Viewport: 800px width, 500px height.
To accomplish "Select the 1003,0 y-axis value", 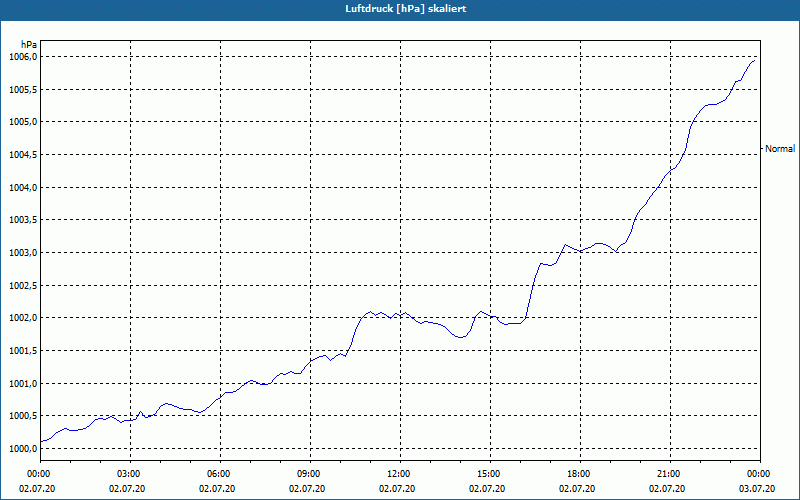I will click(23, 253).
